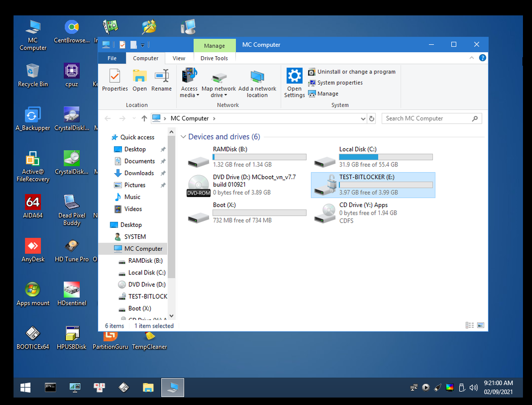Image resolution: width=532 pixels, height=405 pixels.
Task: Click the Up one level arrow
Action: (x=144, y=118)
